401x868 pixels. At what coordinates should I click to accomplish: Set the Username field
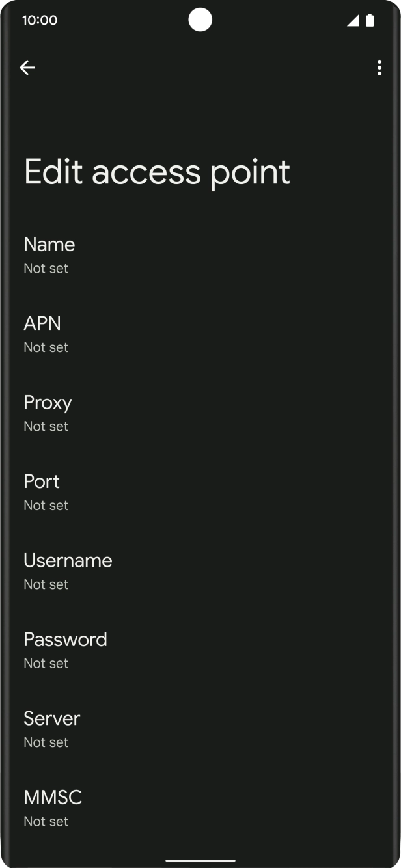point(68,560)
